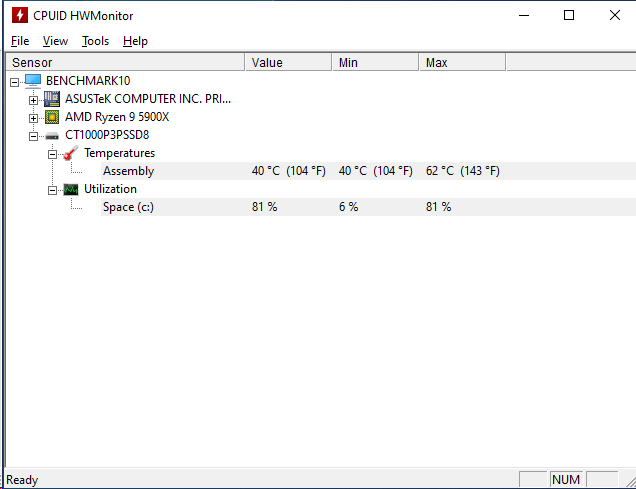Collapse the BENCHMARK10 root node
636x489 pixels.
[x=14, y=82]
